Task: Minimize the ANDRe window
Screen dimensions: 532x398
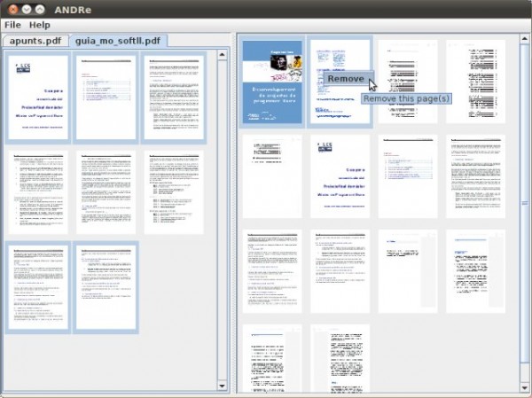Action: (x=26, y=10)
